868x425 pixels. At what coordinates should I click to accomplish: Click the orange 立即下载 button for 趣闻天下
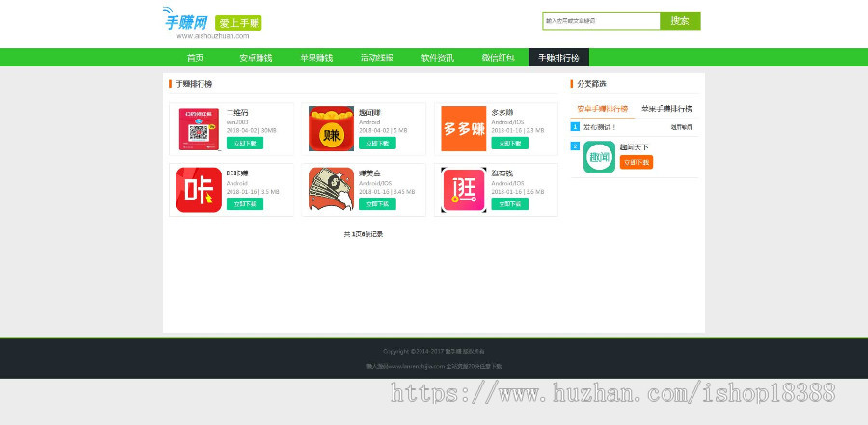pos(637,162)
